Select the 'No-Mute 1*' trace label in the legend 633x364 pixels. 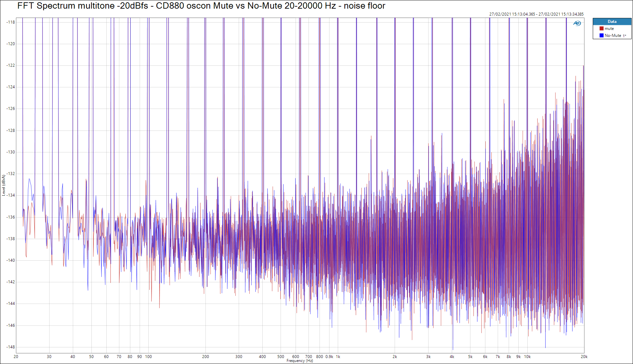click(x=615, y=36)
